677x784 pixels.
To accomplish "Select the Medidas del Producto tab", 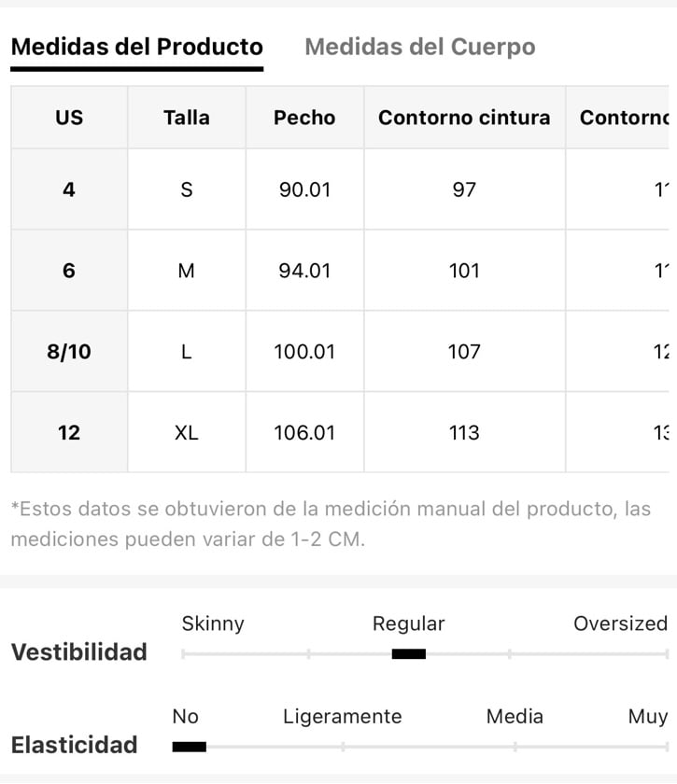I will coord(136,47).
